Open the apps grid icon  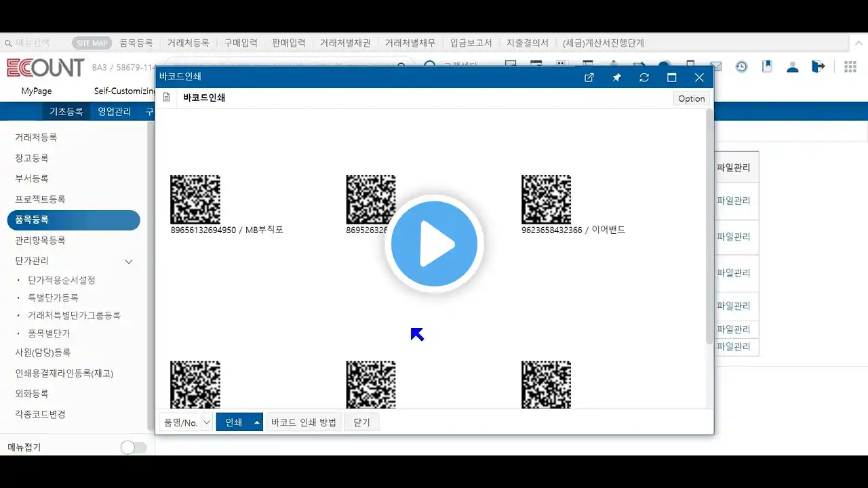(850, 66)
